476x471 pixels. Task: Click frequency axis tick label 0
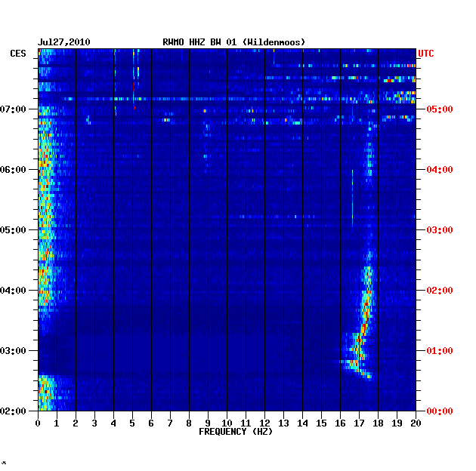(x=38, y=423)
